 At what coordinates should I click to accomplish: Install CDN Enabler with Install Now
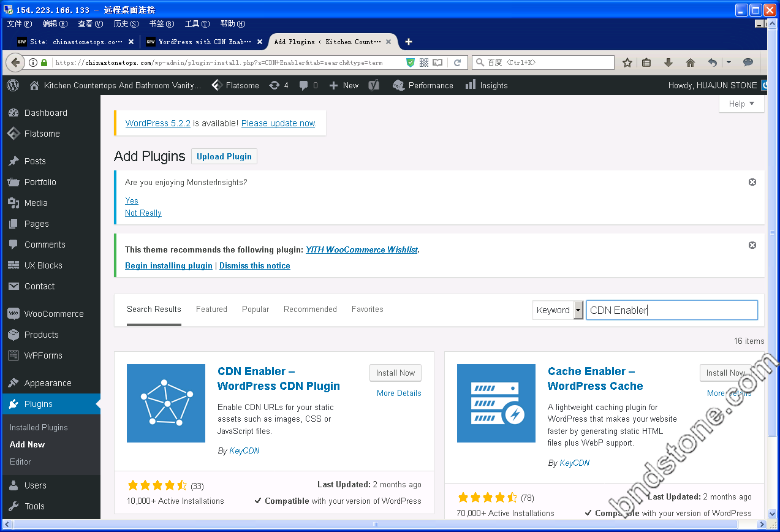[395, 373]
